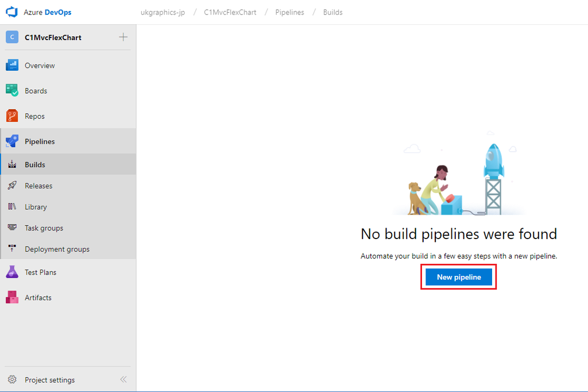Open the Builds breadcrumb link
The height and width of the screenshot is (392, 588).
pyautogui.click(x=332, y=13)
